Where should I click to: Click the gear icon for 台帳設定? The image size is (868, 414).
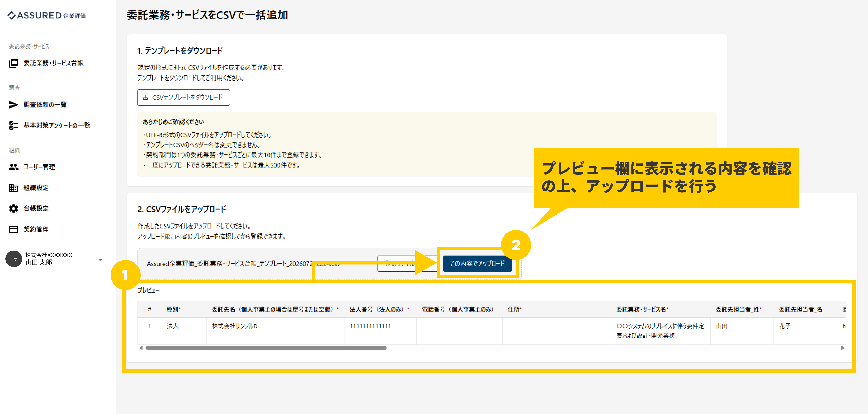(14, 209)
